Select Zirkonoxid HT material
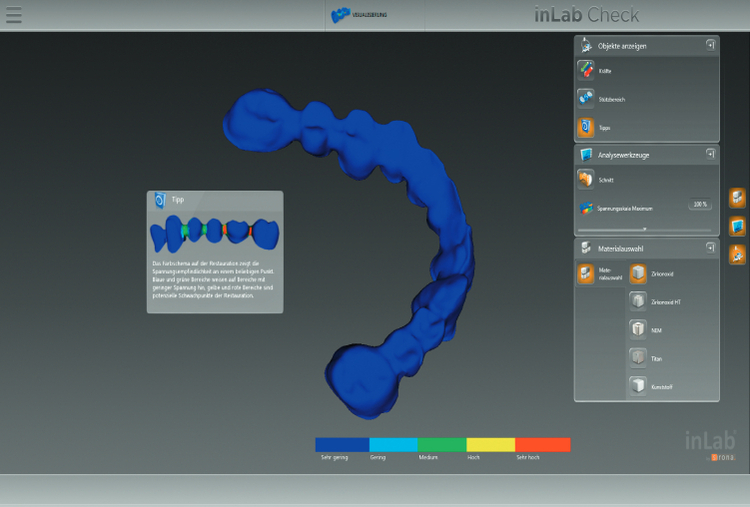Screen dimensions: 750x507 [x=637, y=301]
